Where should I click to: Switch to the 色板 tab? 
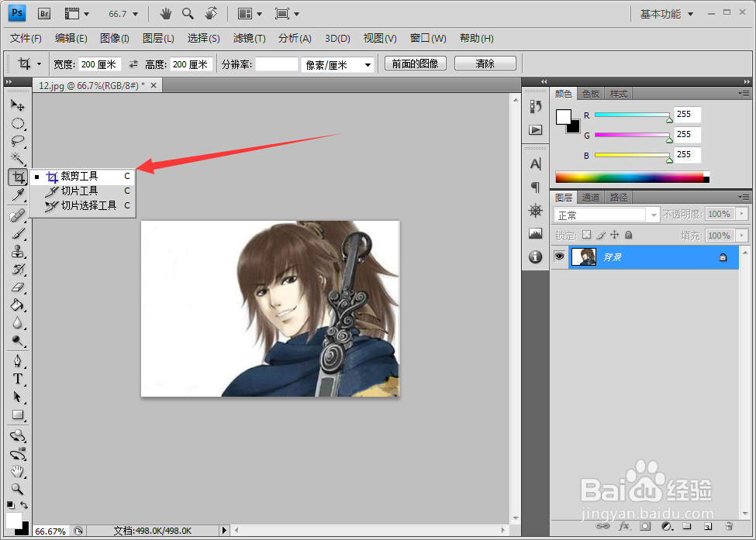(591, 94)
